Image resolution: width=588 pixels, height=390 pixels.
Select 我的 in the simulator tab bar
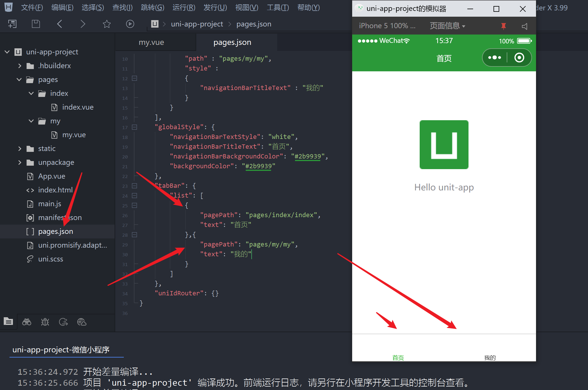490,357
